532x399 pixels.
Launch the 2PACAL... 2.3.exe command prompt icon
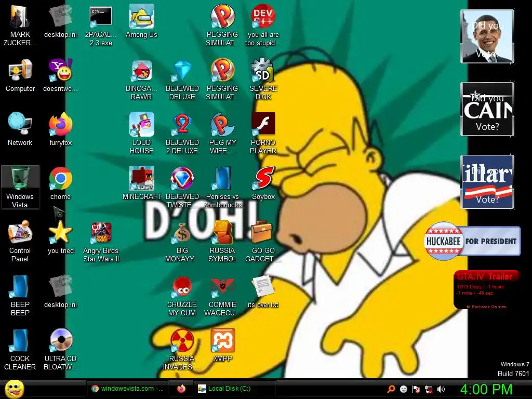101,25
